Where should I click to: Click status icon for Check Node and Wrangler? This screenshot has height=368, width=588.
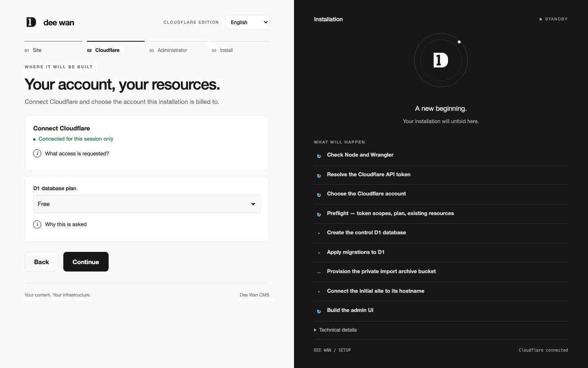tap(319, 156)
